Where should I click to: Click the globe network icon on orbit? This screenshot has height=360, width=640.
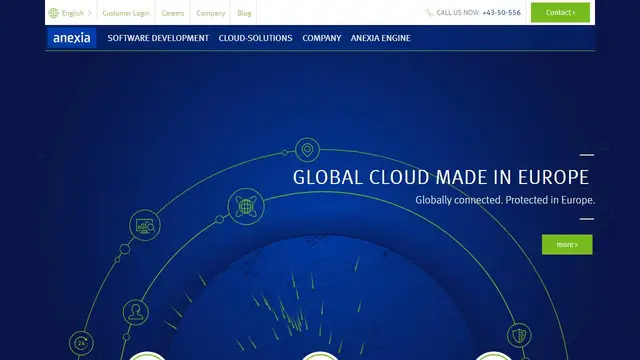coord(246,207)
